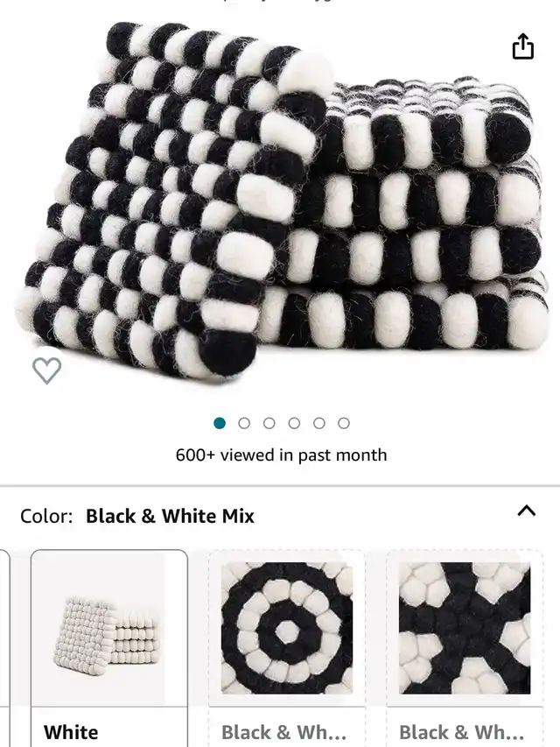Choose the circular Black & White pattern swatch
The width and height of the screenshot is (560, 747).
click(287, 648)
